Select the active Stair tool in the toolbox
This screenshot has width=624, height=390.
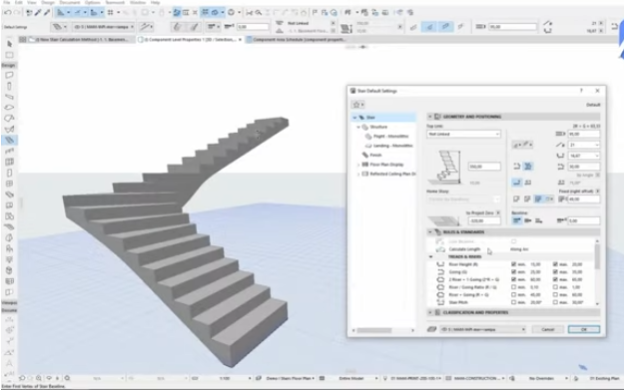[10, 140]
